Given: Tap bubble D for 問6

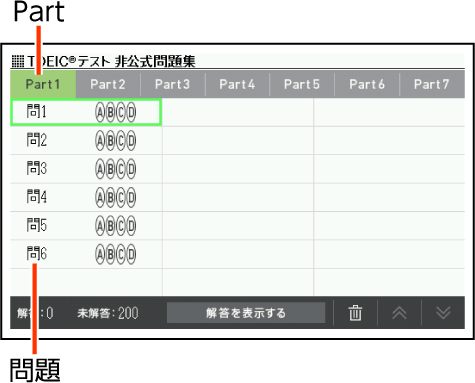Looking at the screenshot, I should click(131, 254).
